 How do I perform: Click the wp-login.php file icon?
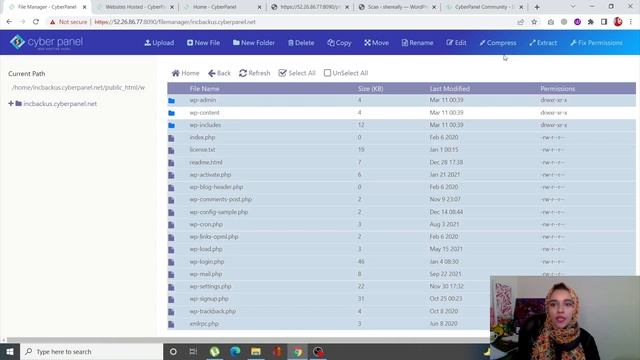pyautogui.click(x=171, y=262)
